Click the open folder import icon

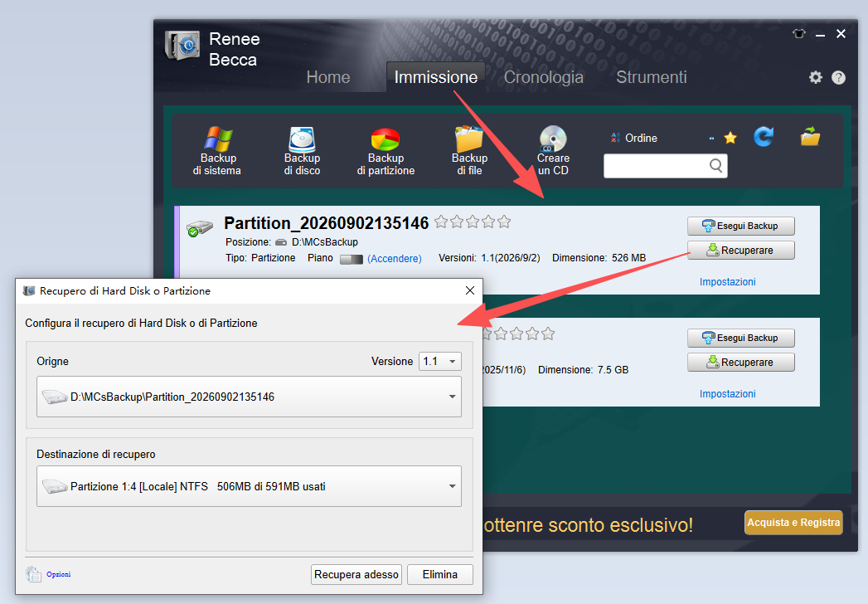point(811,136)
